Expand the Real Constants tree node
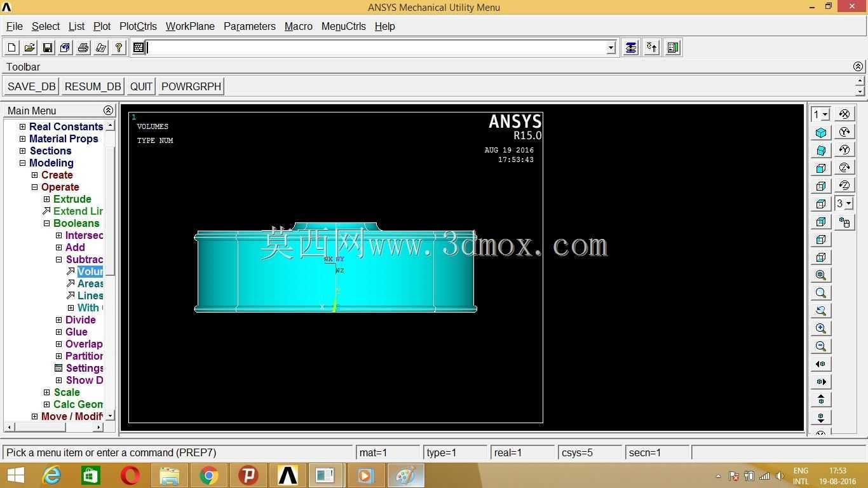868x488 pixels. pyautogui.click(x=22, y=127)
